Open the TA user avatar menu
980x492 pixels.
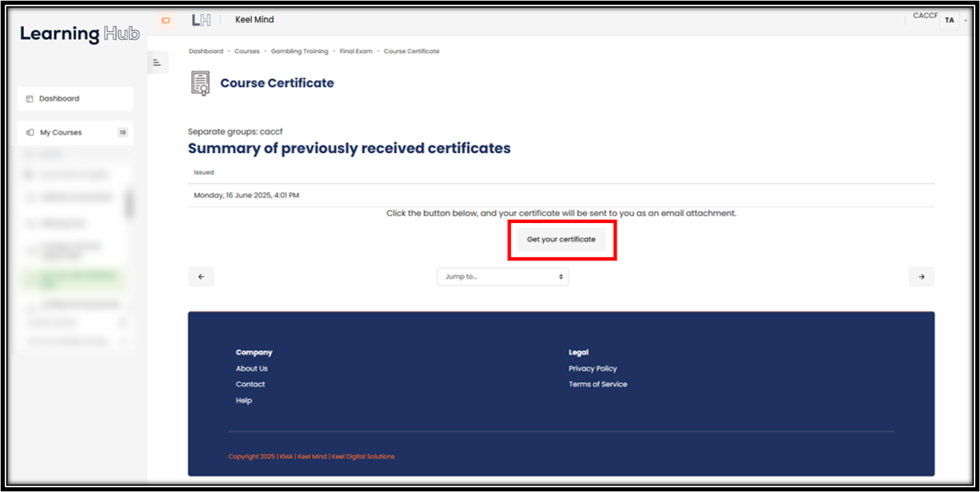click(x=949, y=20)
